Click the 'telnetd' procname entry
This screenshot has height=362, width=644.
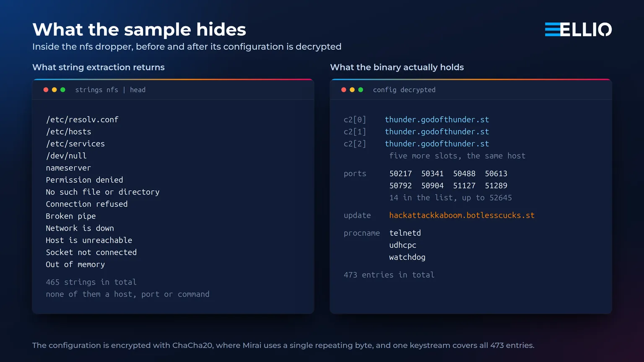tap(405, 233)
